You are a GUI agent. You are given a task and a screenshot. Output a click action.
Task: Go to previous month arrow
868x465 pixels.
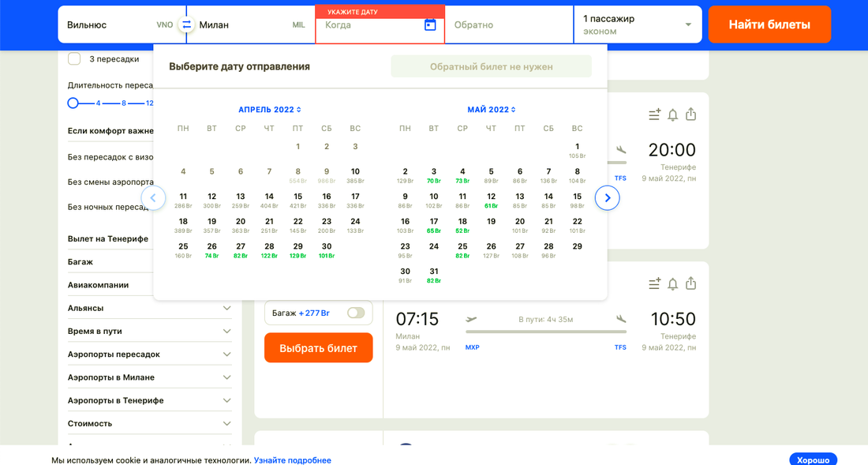153,197
